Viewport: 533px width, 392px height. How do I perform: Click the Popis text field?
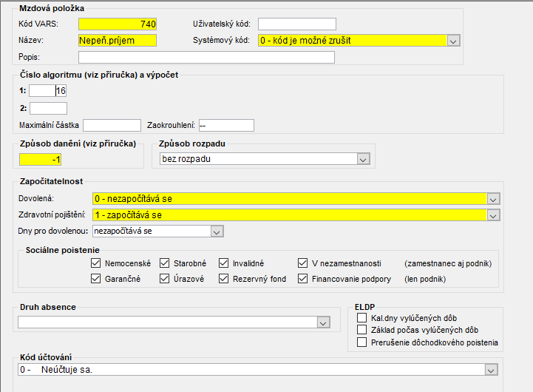[x=207, y=57]
